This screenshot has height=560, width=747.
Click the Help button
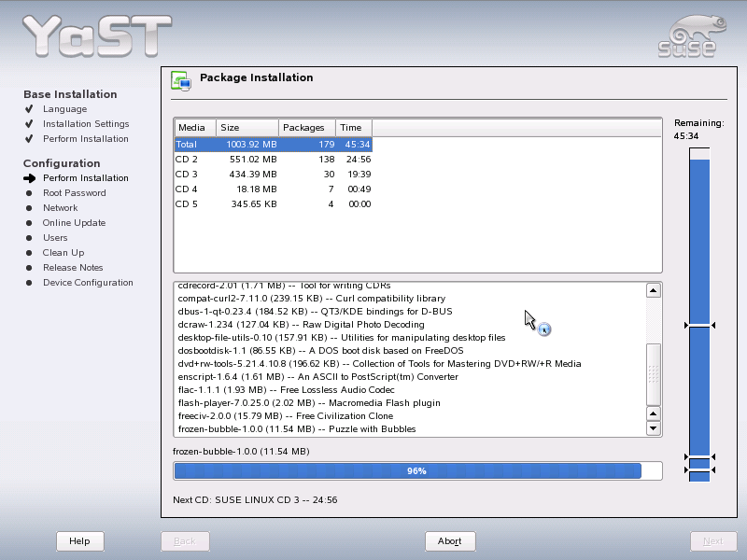79,541
